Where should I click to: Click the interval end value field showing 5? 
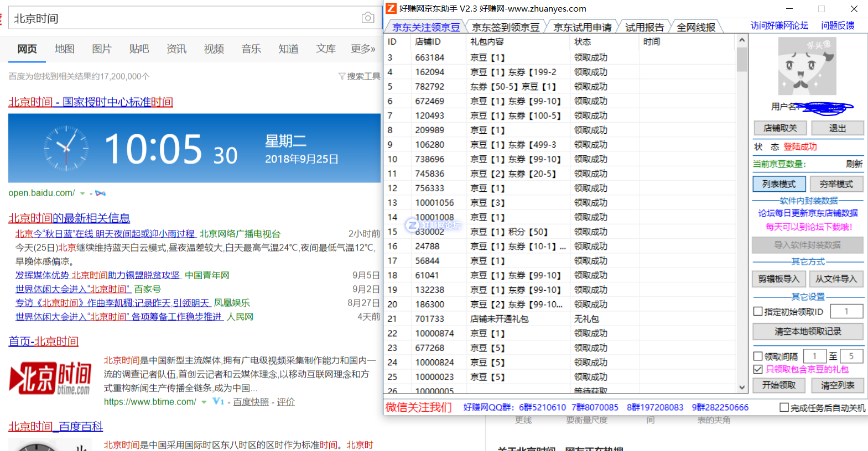tap(851, 356)
